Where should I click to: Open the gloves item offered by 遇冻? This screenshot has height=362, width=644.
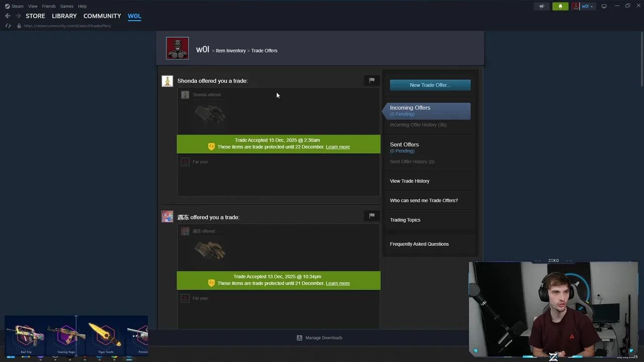coord(210,250)
